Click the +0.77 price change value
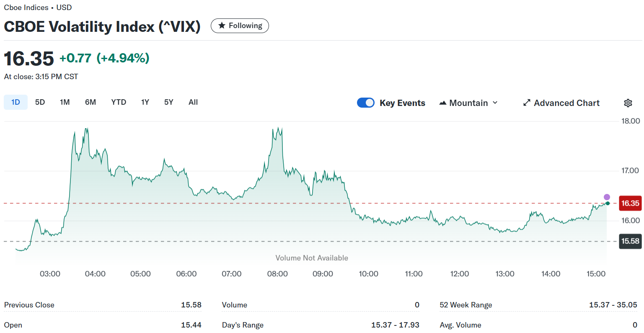The width and height of the screenshot is (644, 333). pyautogui.click(x=75, y=58)
